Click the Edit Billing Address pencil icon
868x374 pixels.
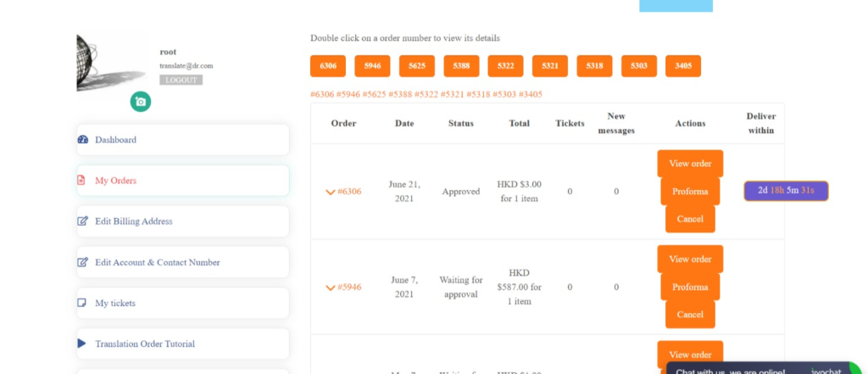tap(83, 221)
